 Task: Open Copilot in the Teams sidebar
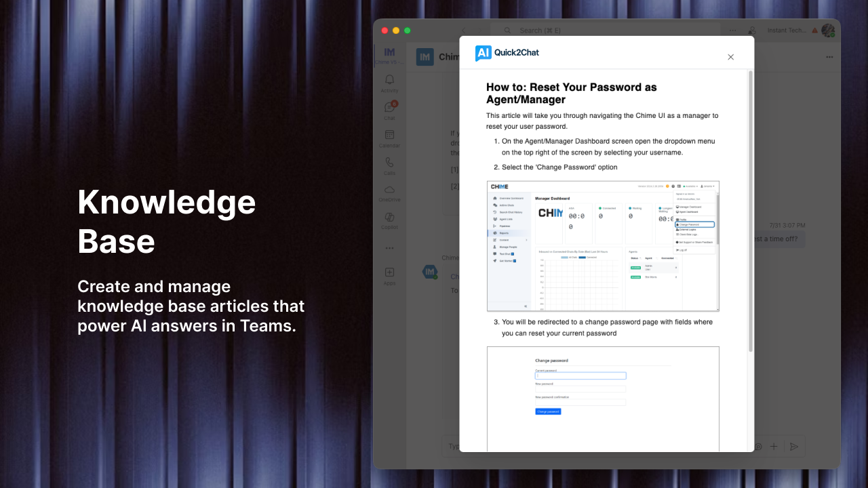[389, 220]
